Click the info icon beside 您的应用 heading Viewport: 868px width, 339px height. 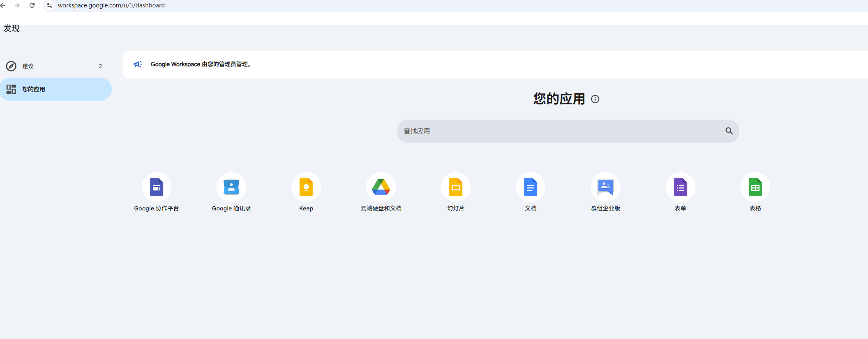click(x=595, y=99)
